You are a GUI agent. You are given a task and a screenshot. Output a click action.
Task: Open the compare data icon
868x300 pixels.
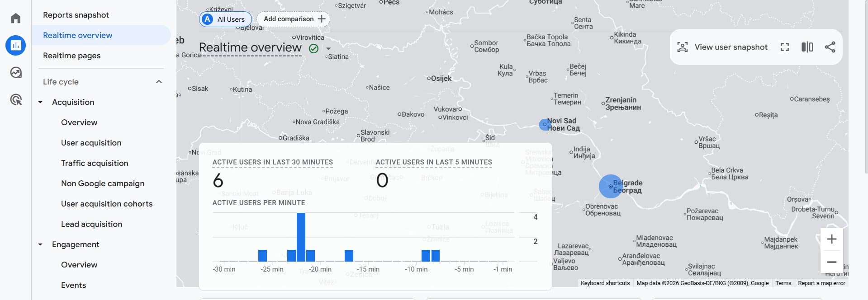(x=807, y=47)
